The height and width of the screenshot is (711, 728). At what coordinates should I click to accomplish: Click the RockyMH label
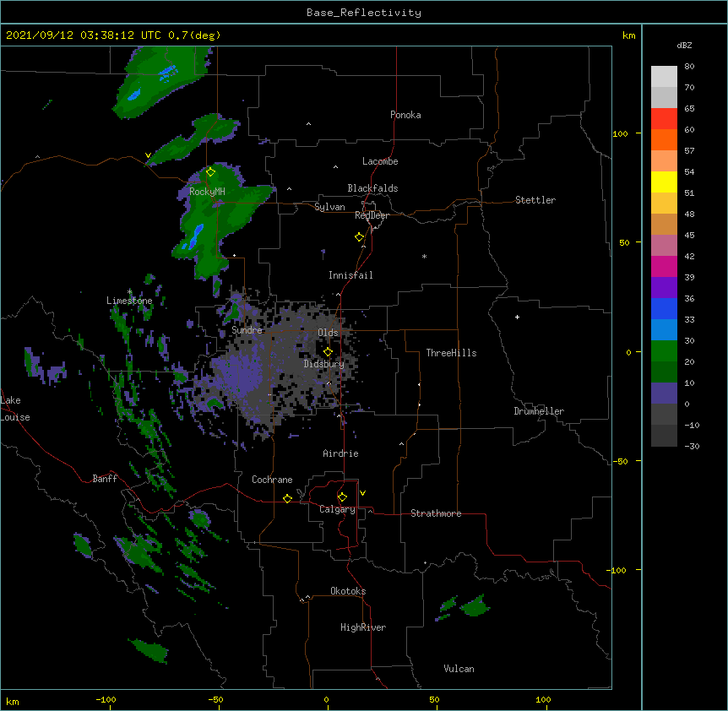coord(207,192)
